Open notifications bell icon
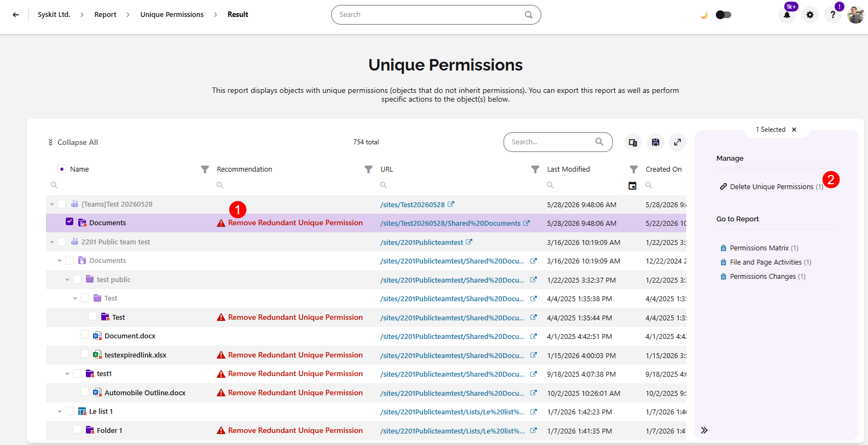The height and width of the screenshot is (445, 868). pos(787,15)
